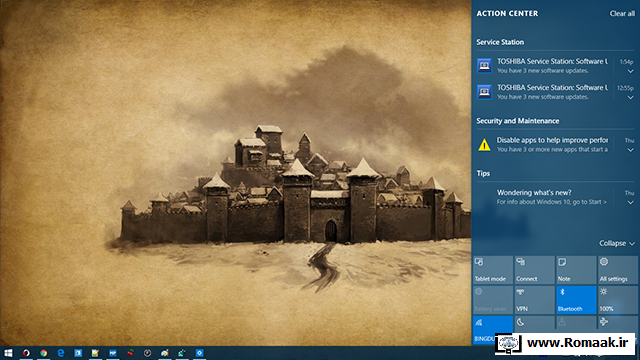
Task: Open Google Chrome from the taskbar
Action: pyautogui.click(x=43, y=353)
